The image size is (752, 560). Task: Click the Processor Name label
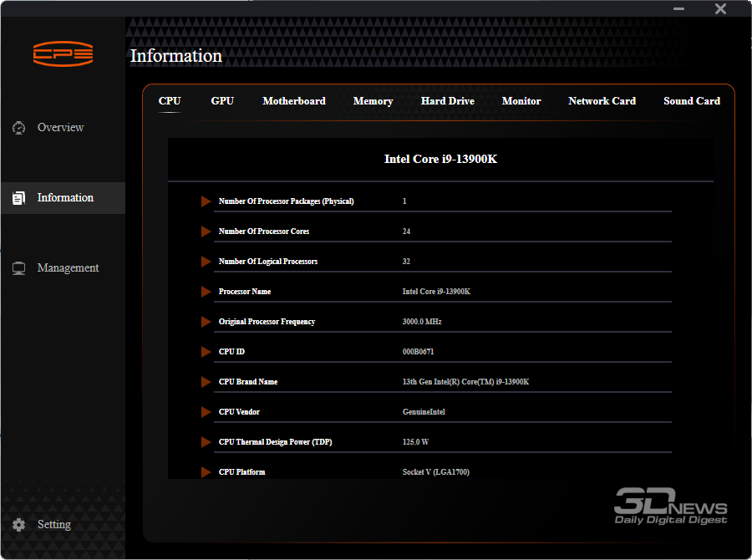pyautogui.click(x=245, y=292)
